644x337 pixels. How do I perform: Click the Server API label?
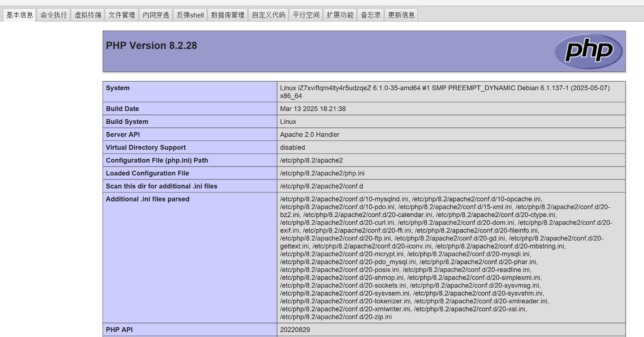(x=123, y=135)
